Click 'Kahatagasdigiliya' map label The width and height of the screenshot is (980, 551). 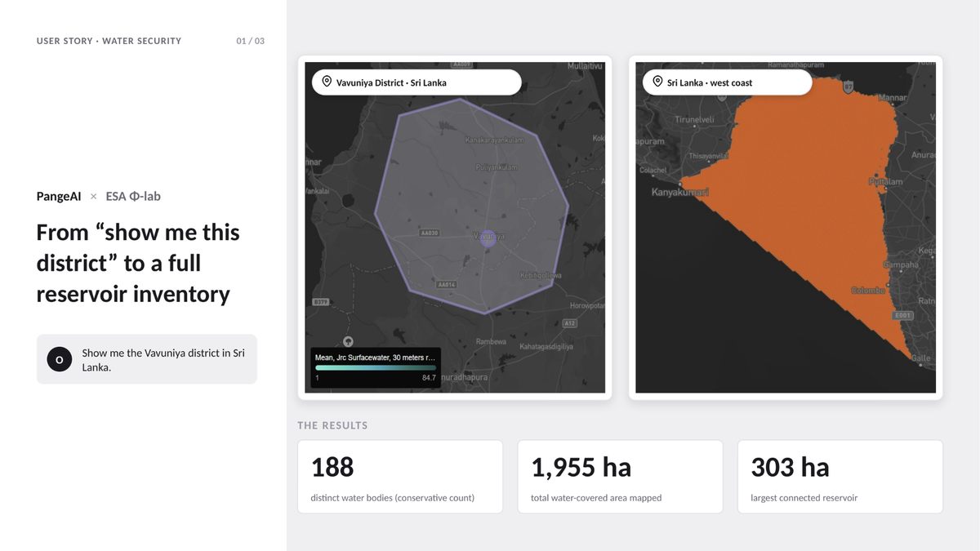click(x=546, y=347)
